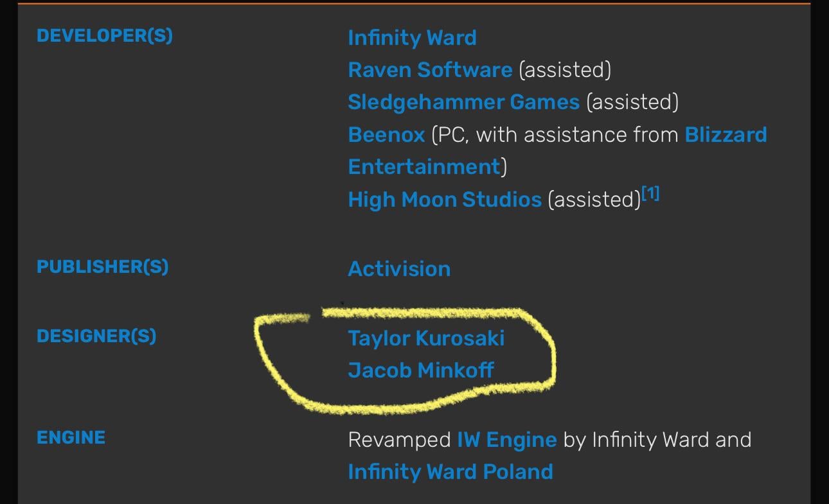Screen dimensions: 829x504
Task: Follow the Beenox link
Action: [386, 135]
